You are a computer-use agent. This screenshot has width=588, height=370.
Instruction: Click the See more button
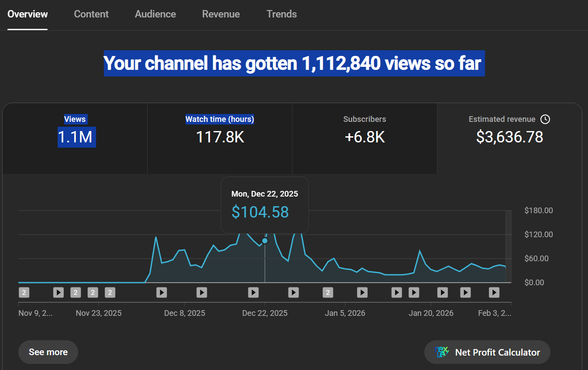tap(48, 352)
